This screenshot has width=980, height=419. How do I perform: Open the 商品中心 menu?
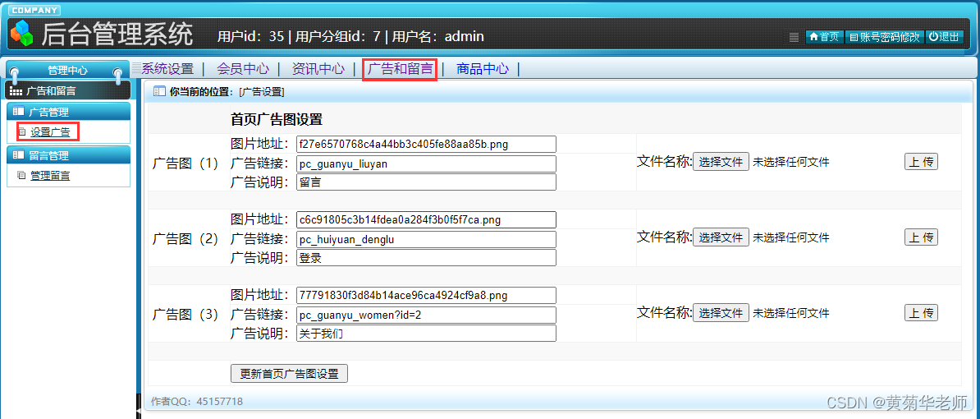coord(483,69)
